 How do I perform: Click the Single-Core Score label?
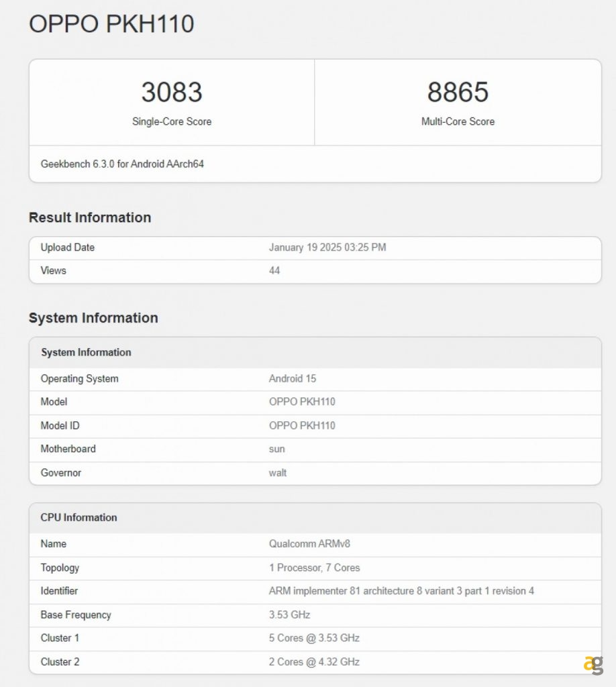click(172, 121)
